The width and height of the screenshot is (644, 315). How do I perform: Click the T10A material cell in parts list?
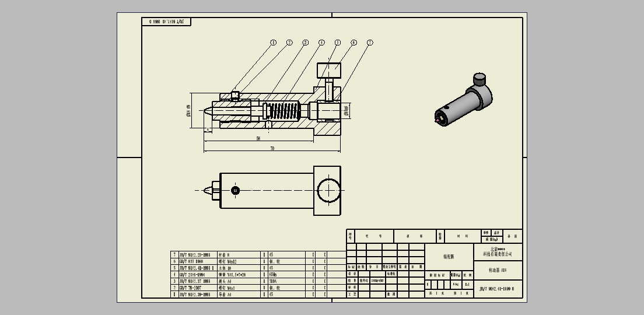pos(286,281)
